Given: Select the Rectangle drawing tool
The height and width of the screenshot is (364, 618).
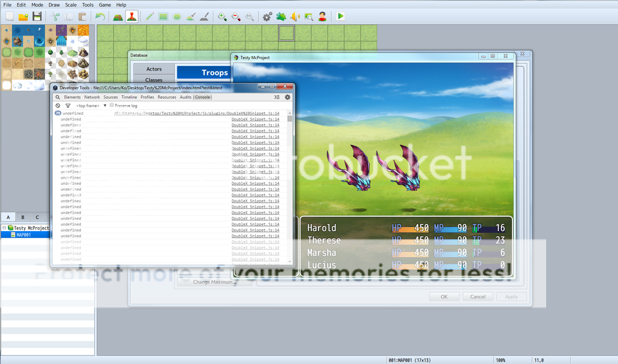Looking at the screenshot, I should (163, 16).
